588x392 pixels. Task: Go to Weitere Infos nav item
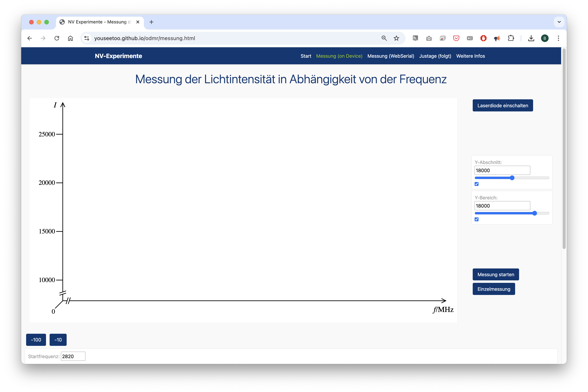tap(470, 56)
